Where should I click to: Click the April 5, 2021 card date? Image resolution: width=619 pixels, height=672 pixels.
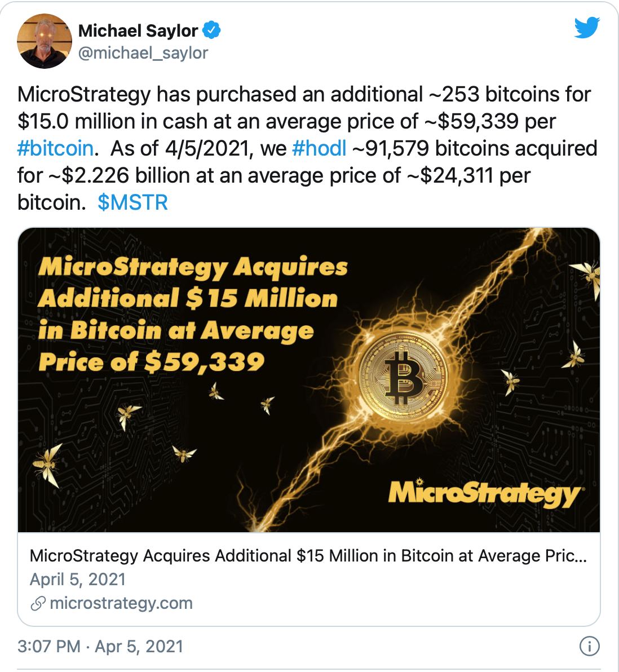point(78,580)
